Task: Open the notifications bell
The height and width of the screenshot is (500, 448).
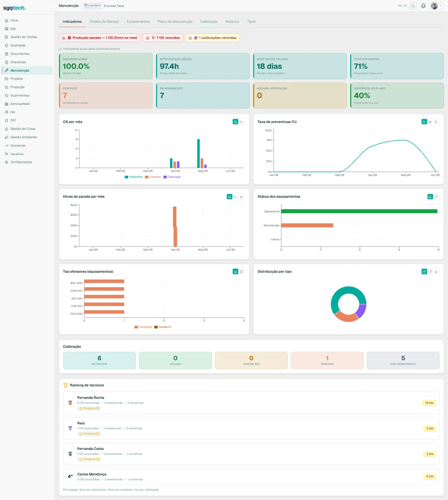Action: 423,6
